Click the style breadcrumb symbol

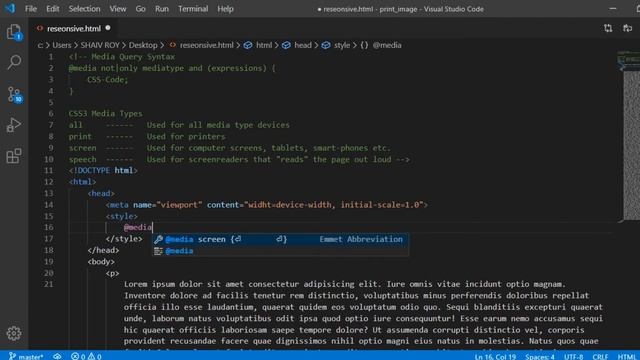pos(342,45)
